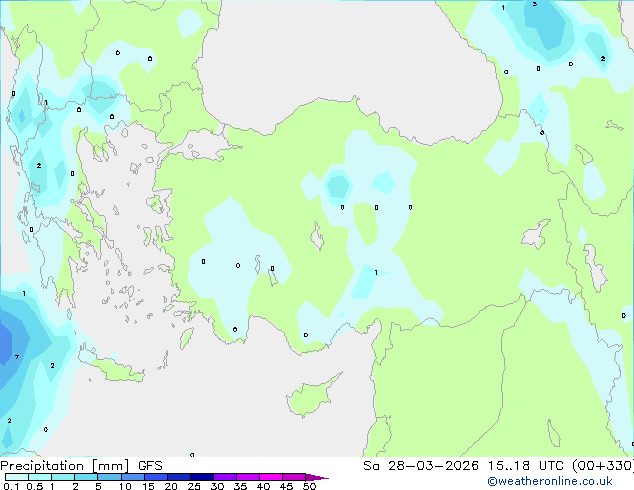Click the '50' legend scale label
This screenshot has height=490, width=634.
point(309,486)
